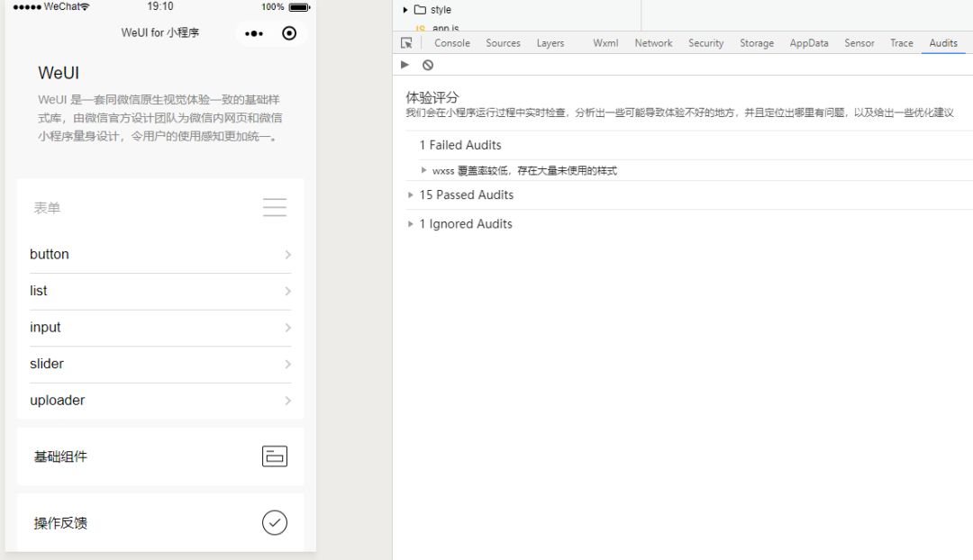Switch to the Console tab
The image size is (973, 560).
coord(451,43)
